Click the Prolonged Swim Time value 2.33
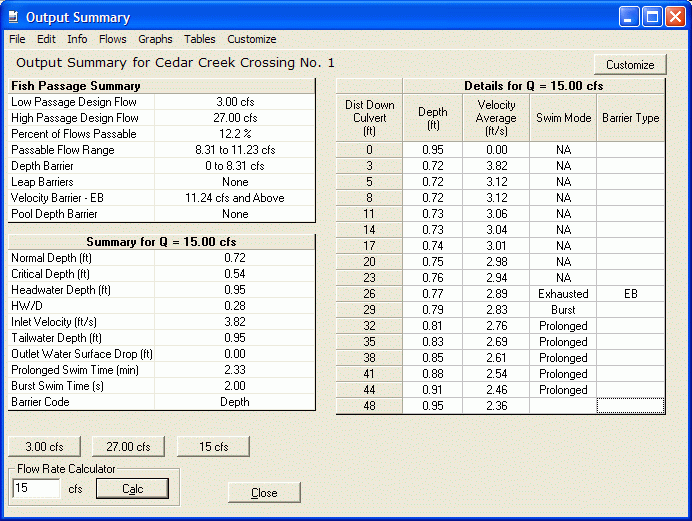Viewport: 692px width, 521px height. click(x=235, y=370)
